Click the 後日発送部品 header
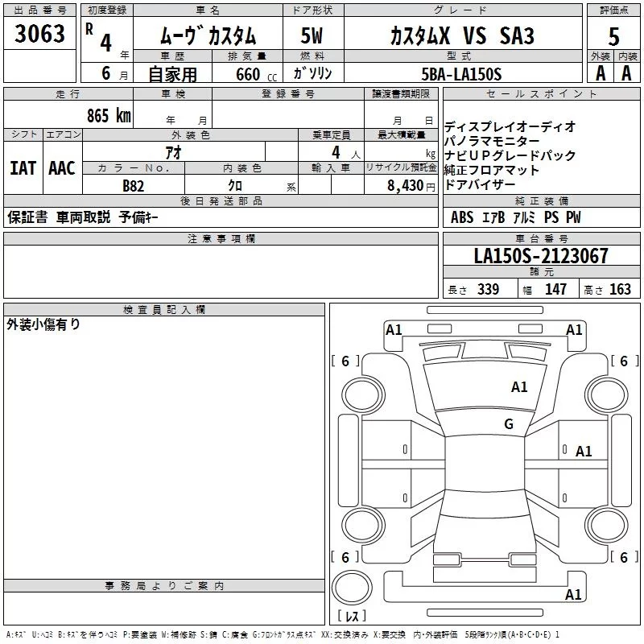644x644 pixels. click(x=221, y=200)
